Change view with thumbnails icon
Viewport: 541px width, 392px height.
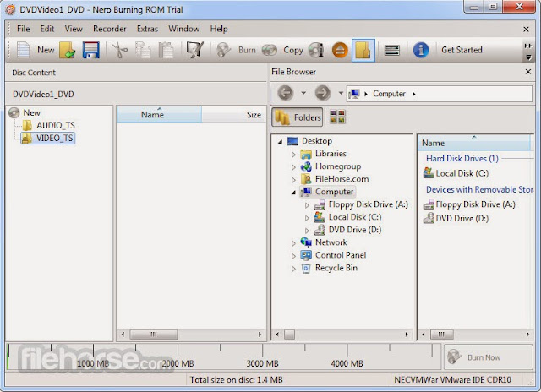coord(337,117)
